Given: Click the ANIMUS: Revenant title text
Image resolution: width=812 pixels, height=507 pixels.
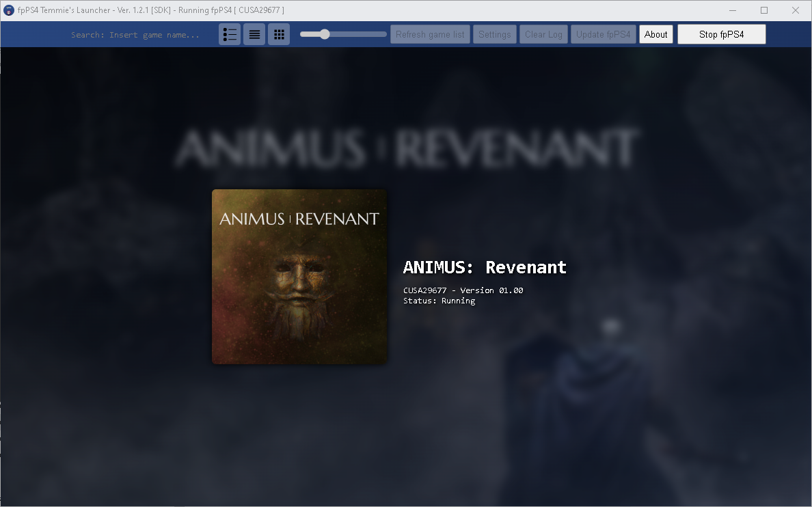Looking at the screenshot, I should pyautogui.click(x=485, y=267).
